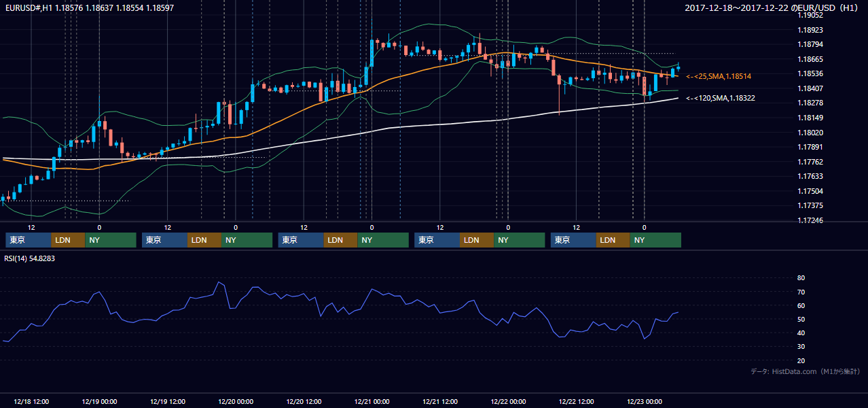Select the 2017-12-18～2017-12-22 EUR/USD chart title
The image size is (868, 408).
773,8
